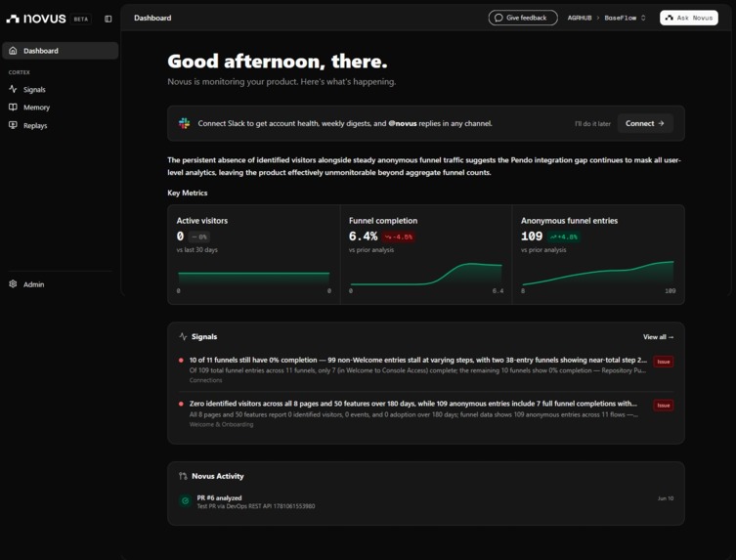Click the AGRHUB breadcrumb
This screenshot has height=560, width=736.
[x=580, y=18]
